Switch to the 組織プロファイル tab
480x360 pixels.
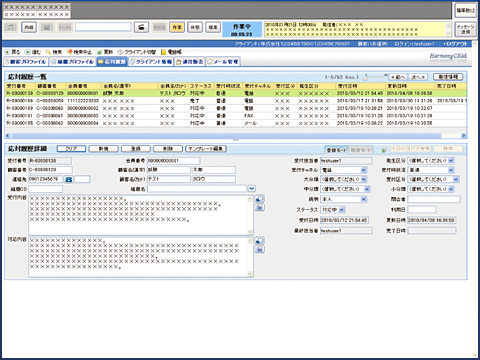[x=73, y=62]
